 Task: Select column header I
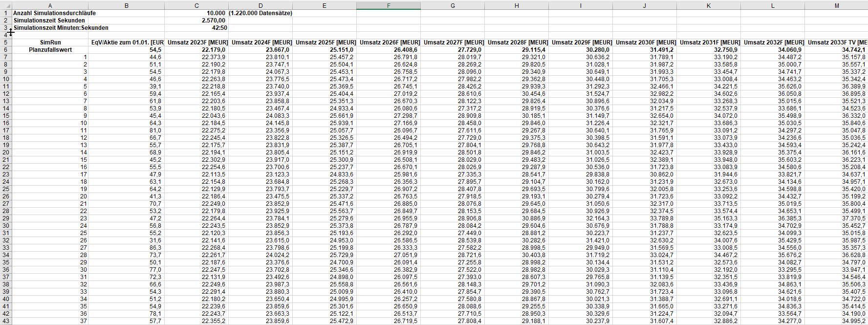[x=581, y=5]
